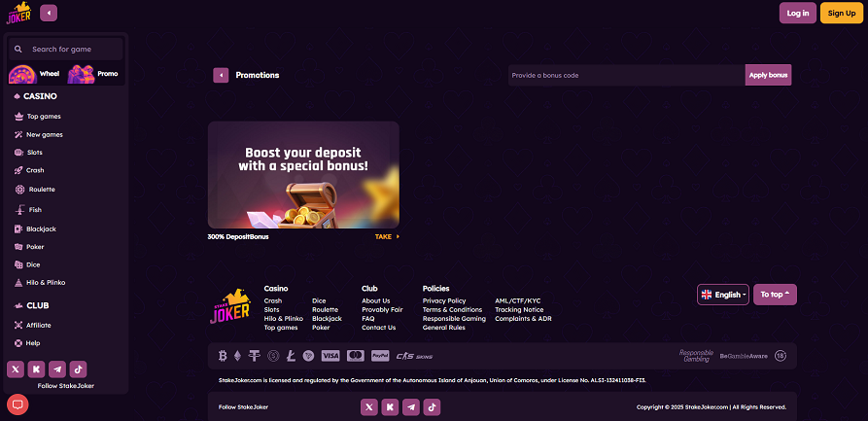Click the StakeJoker logo in the footer
Viewport: 868px width, 421px height.
(230, 305)
